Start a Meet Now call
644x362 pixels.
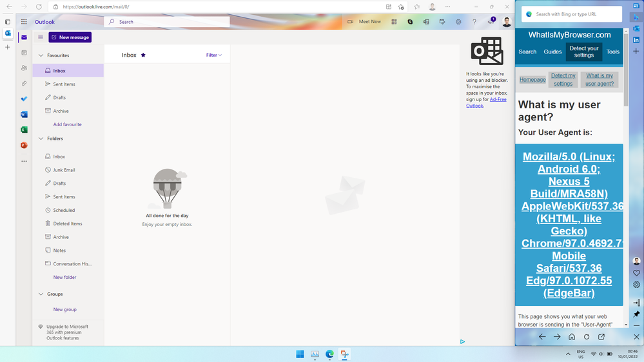364,22
